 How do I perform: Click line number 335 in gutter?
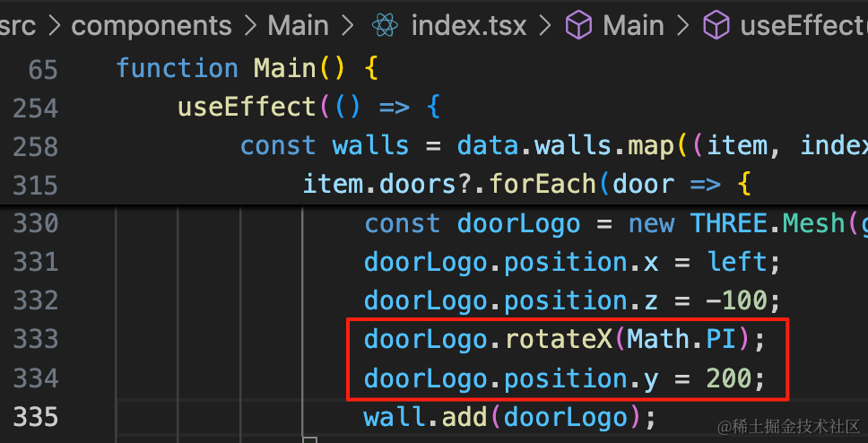pos(36,416)
